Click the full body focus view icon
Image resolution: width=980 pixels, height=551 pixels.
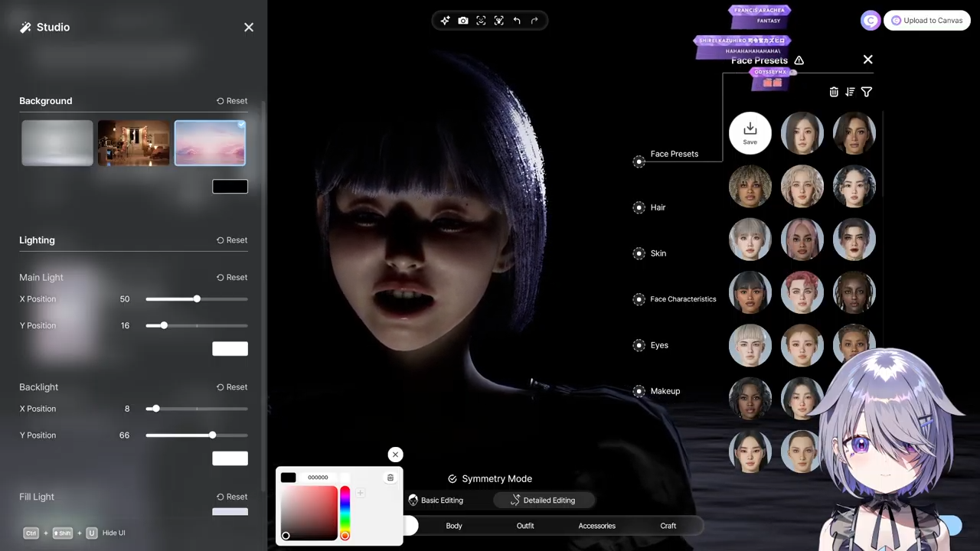499,21
